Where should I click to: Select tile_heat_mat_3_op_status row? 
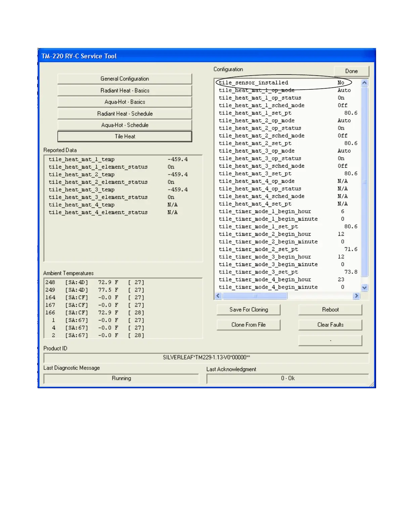pyautogui.click(x=287, y=159)
